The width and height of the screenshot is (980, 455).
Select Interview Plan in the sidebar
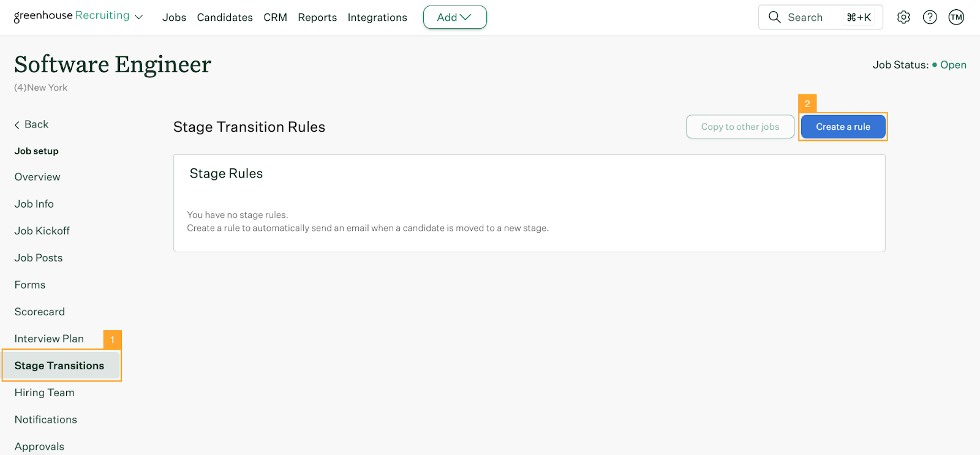point(49,339)
